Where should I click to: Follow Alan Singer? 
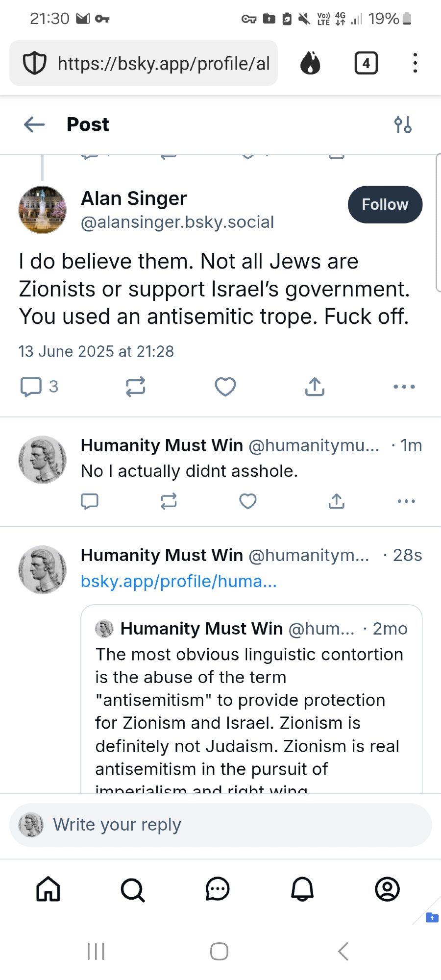(x=385, y=204)
